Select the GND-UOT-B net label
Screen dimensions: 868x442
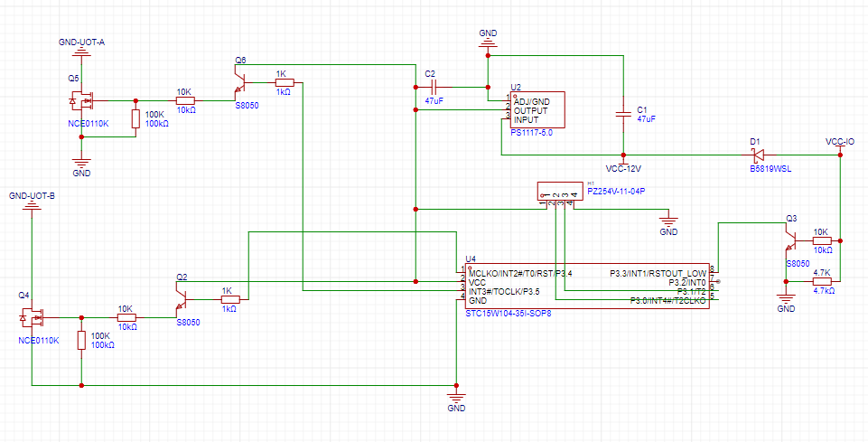coord(33,196)
